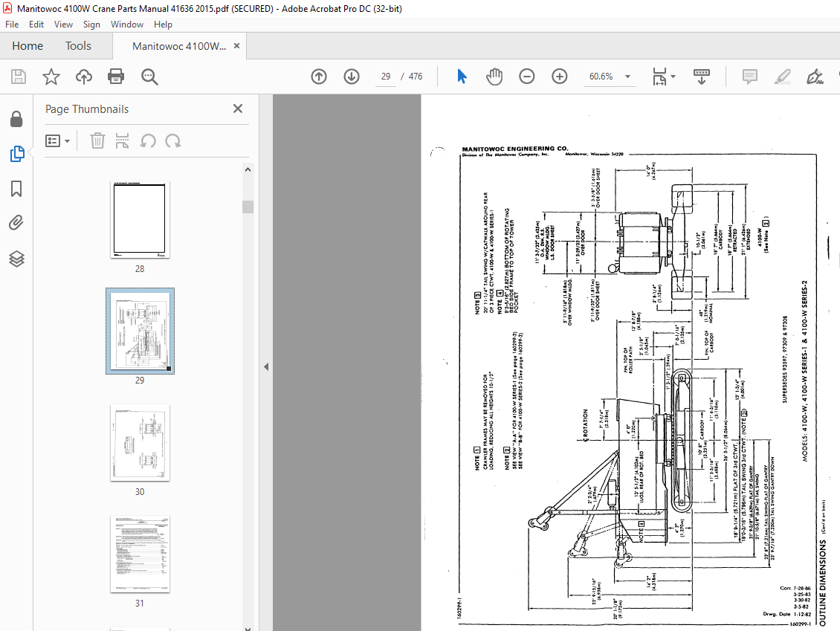Click the read mode keyboard-scroll icon
This screenshot has width=840, height=631.
tap(701, 77)
